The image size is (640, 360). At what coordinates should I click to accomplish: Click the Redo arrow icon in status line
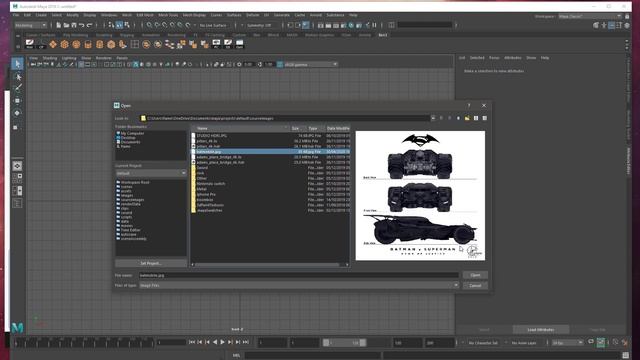pyautogui.click(x=89, y=25)
